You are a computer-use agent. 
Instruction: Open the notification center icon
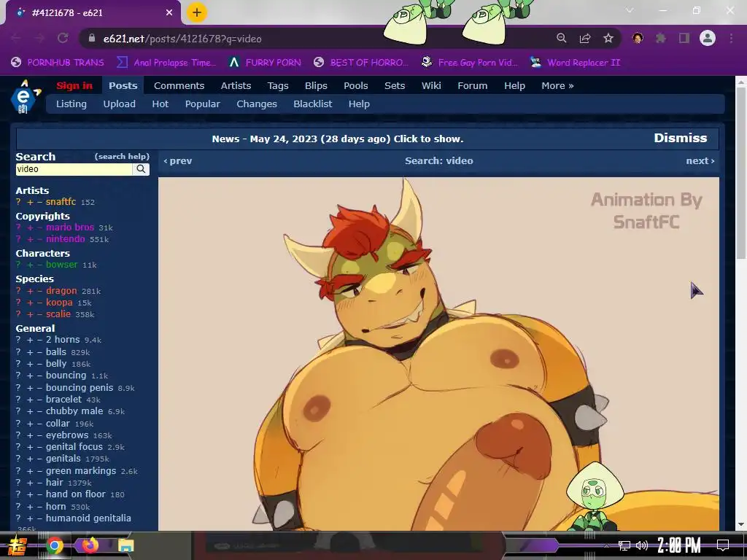click(723, 545)
